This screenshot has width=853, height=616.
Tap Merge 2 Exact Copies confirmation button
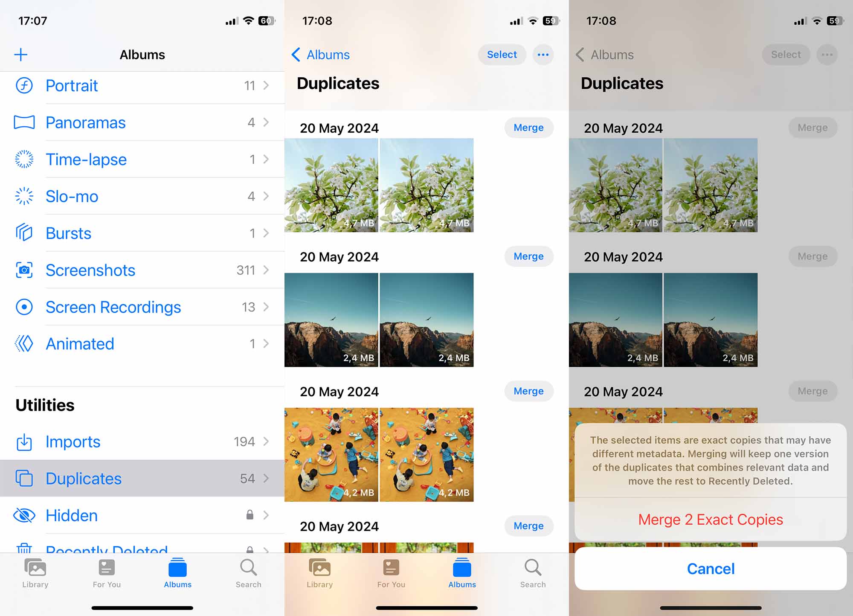coord(711,519)
